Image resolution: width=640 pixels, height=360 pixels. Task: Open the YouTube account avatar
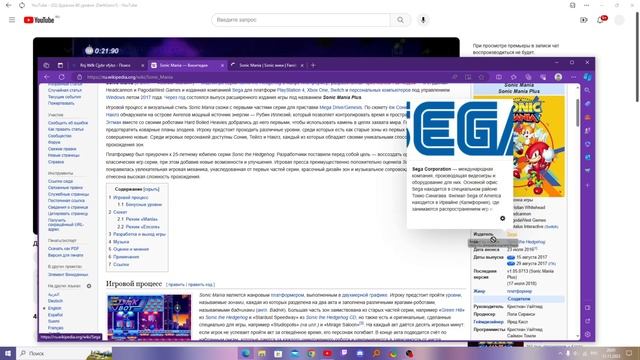(x=620, y=20)
